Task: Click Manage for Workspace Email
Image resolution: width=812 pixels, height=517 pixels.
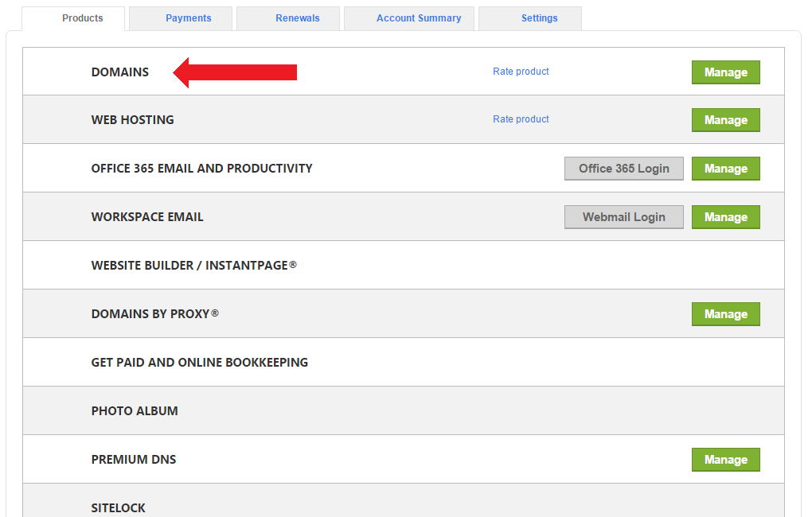Action: (x=725, y=217)
